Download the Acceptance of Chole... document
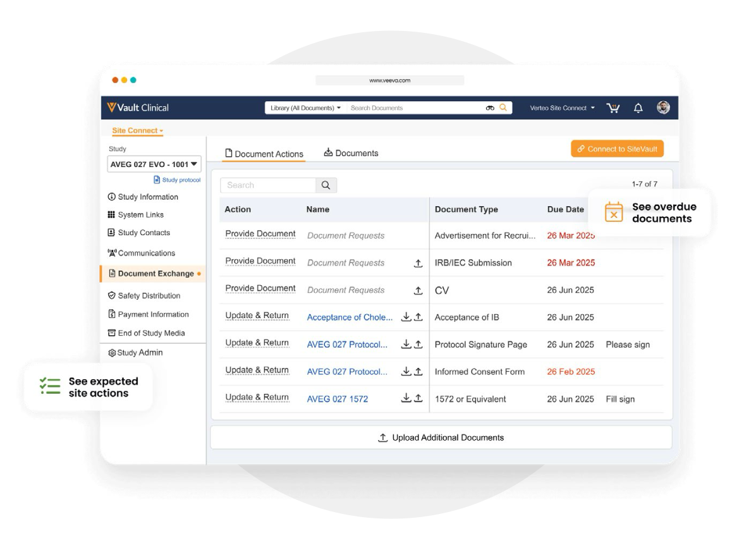756x550 pixels. click(x=406, y=317)
